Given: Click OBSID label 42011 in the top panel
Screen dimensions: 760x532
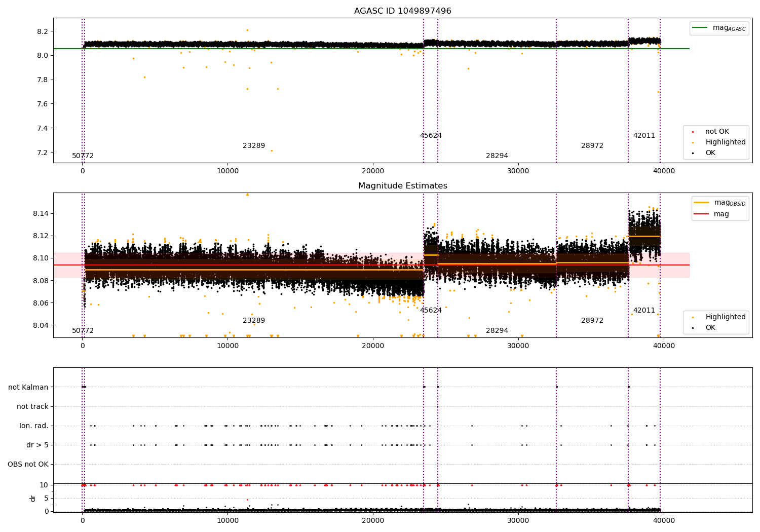Looking at the screenshot, I should coord(644,136).
